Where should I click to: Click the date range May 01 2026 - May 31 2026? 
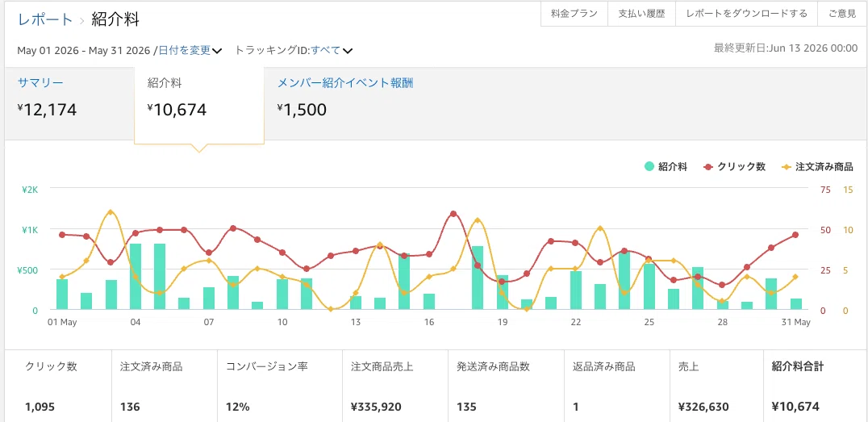[x=84, y=50]
